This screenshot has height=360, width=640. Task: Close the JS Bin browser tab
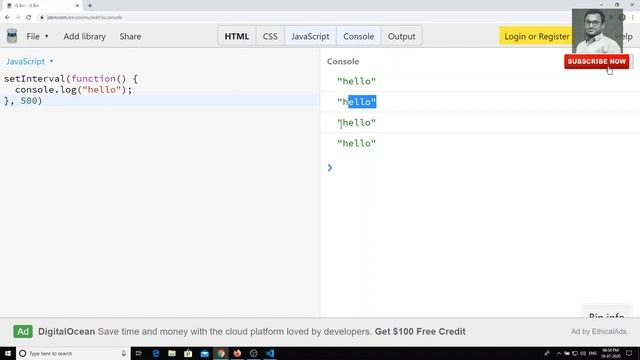click(77, 6)
